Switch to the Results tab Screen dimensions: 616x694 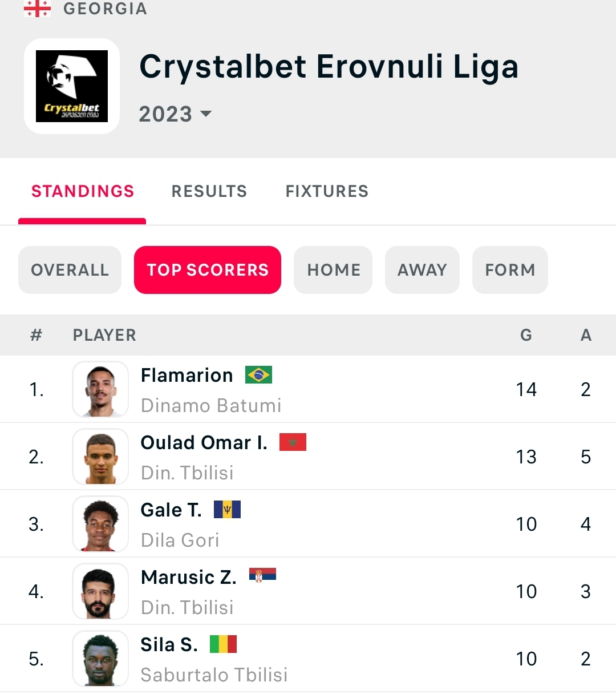(x=209, y=191)
